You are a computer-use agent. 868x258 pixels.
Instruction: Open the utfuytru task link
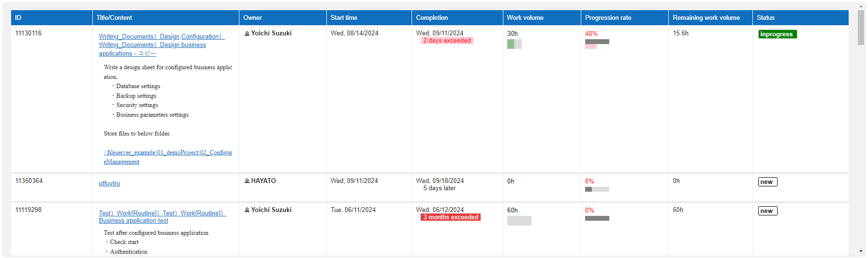[109, 183]
